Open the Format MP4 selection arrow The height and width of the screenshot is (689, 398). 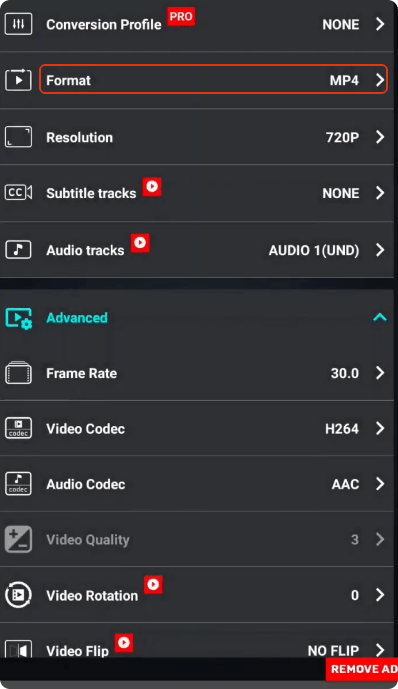(380, 80)
